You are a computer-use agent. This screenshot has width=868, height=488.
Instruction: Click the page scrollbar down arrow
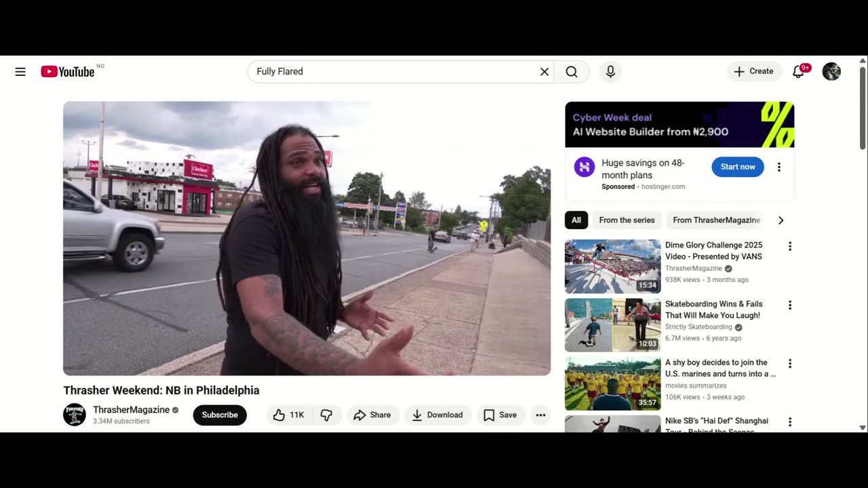pos(863,428)
